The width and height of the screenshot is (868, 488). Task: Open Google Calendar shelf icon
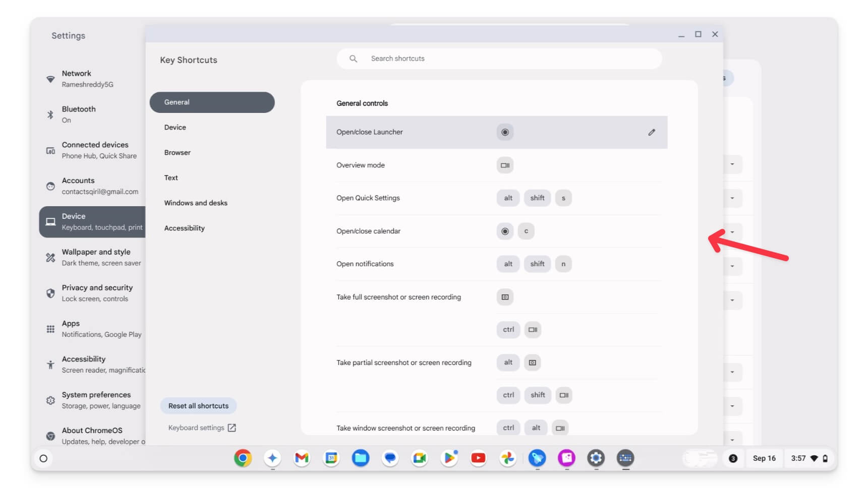331,458
